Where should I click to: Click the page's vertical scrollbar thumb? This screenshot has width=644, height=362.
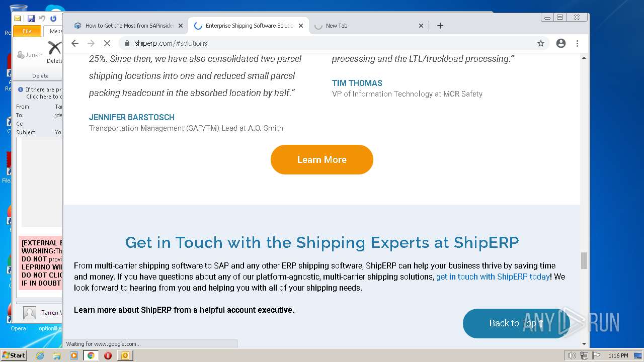pyautogui.click(x=584, y=260)
